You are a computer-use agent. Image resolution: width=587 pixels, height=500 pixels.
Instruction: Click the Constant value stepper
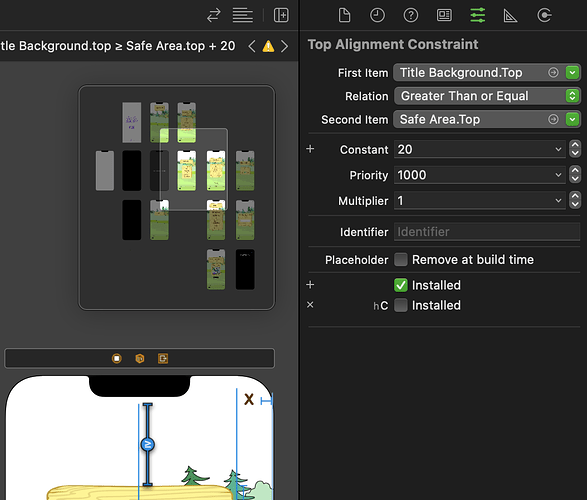point(575,149)
